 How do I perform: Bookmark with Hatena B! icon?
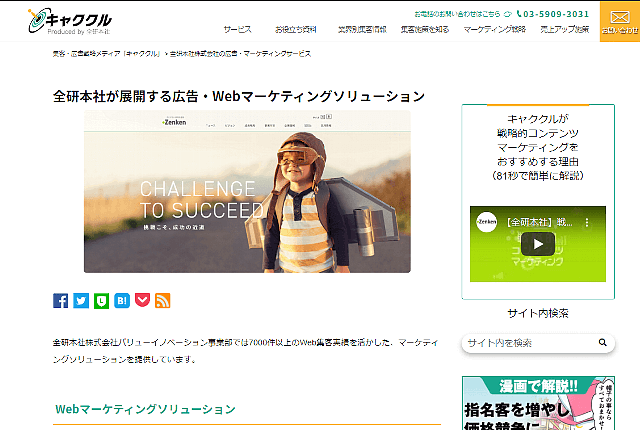(x=122, y=300)
